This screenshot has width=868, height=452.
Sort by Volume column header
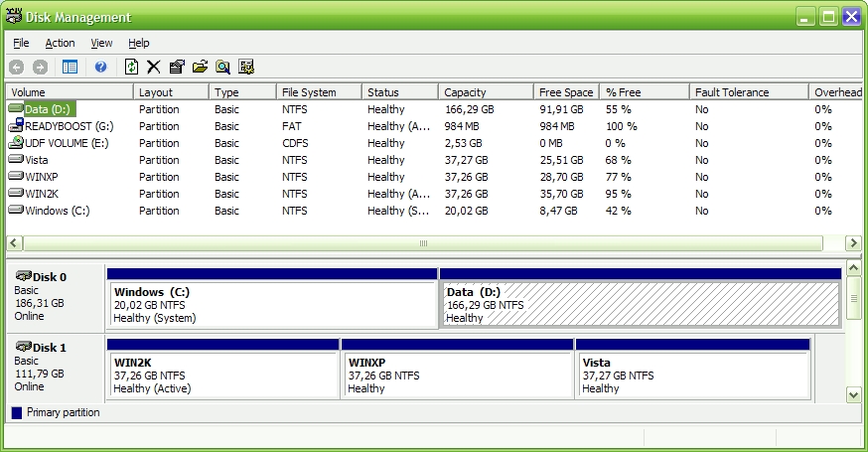(x=70, y=92)
